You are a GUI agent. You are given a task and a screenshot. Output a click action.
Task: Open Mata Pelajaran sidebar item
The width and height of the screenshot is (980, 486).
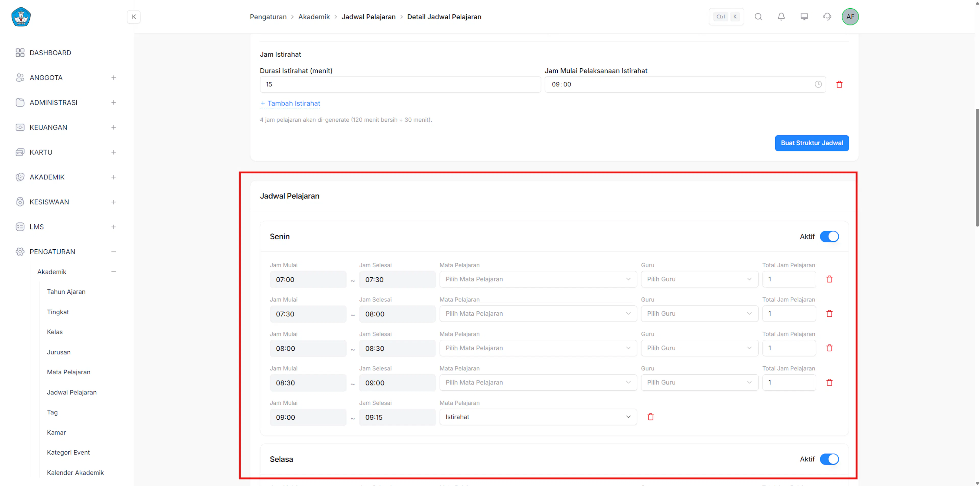(68, 372)
